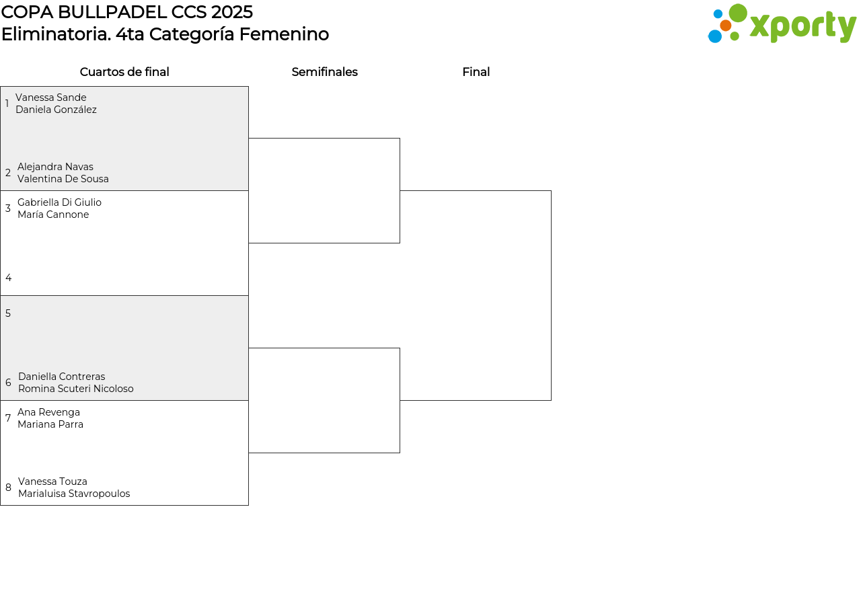Click the Mariana Parra name
This screenshot has width=861, height=616.
coord(50,425)
